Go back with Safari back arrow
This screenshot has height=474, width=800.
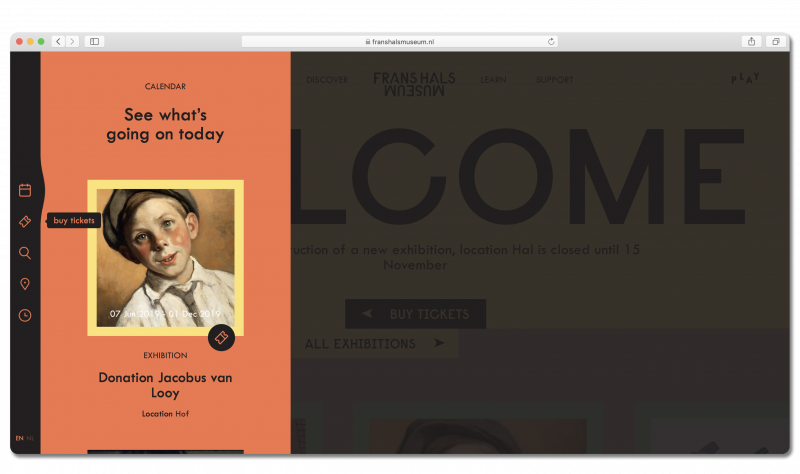[x=58, y=41]
